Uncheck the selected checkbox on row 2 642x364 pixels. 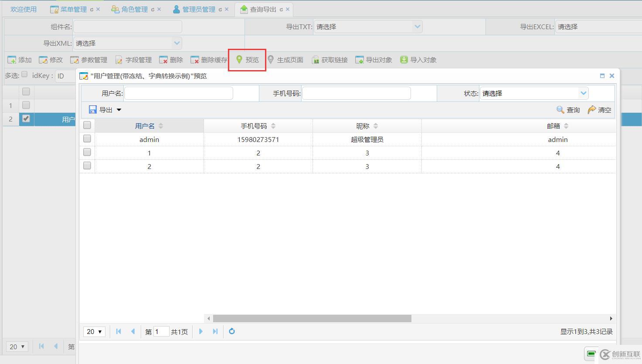click(26, 118)
